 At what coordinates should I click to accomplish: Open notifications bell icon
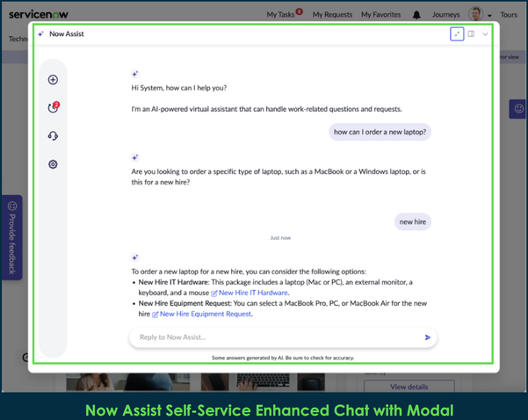(x=416, y=14)
